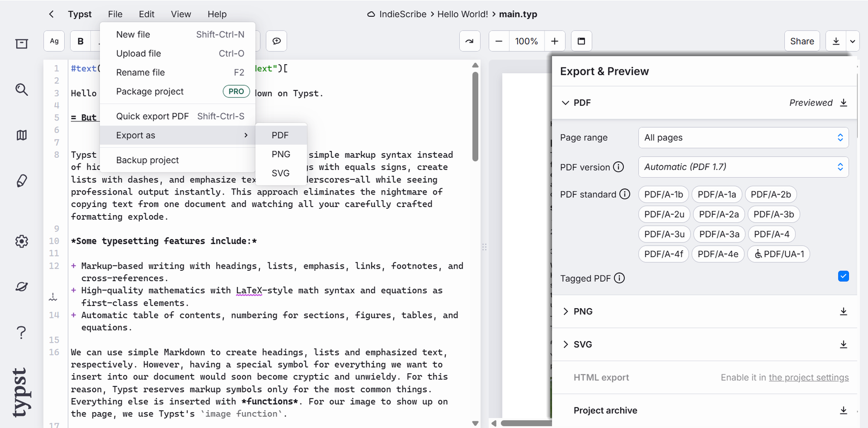
Task: Download PDF using icon beside Previewed
Action: [843, 103]
